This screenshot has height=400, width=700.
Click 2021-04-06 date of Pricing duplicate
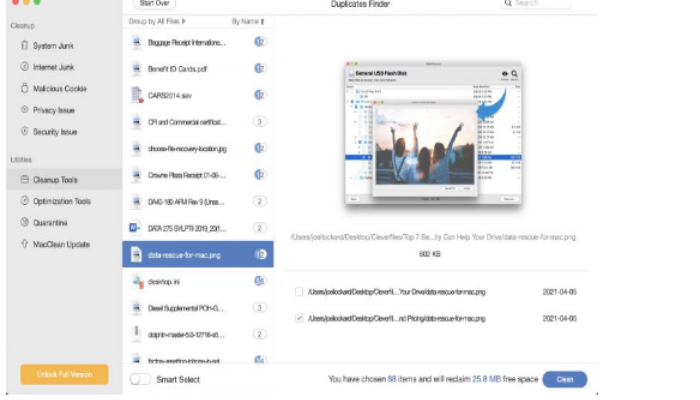coord(559,318)
